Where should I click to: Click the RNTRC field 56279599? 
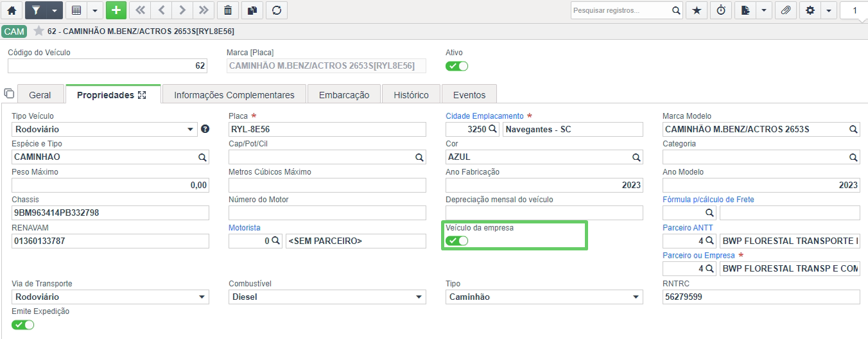click(761, 297)
